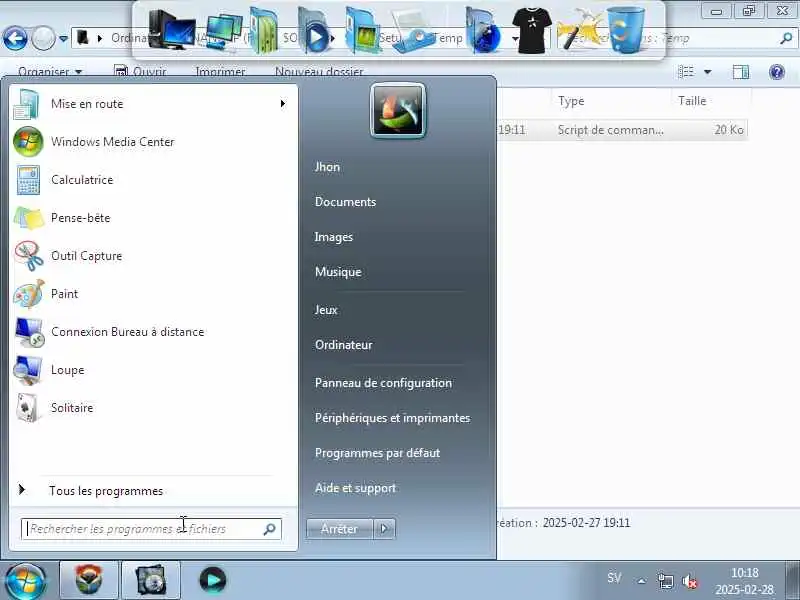This screenshot has width=800, height=600.
Task: Open Organiser dropdown in Explorer toolbar
Action: tap(50, 71)
